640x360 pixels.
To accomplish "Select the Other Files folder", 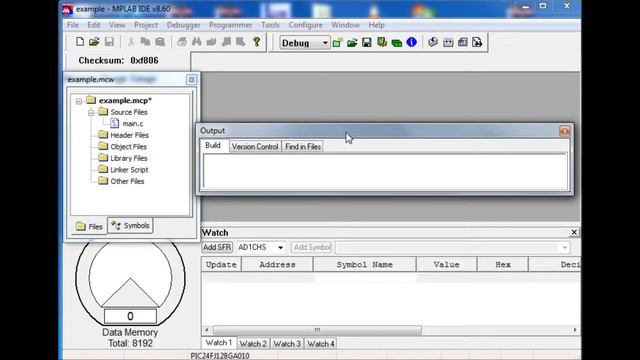I will point(127,181).
